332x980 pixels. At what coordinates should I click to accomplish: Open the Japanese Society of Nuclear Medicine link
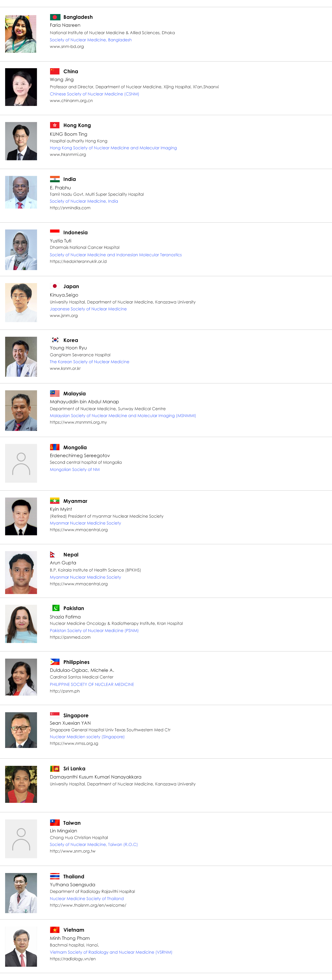pyautogui.click(x=88, y=309)
